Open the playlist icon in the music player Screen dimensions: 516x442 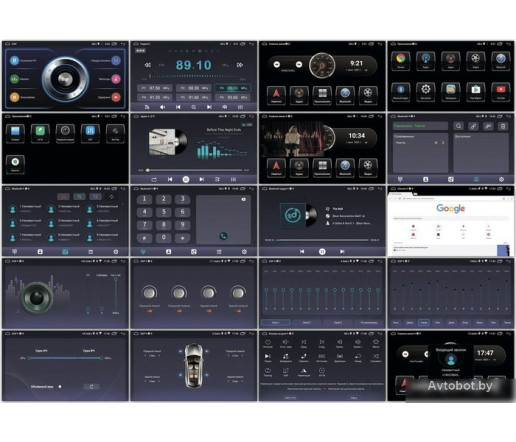217,179
